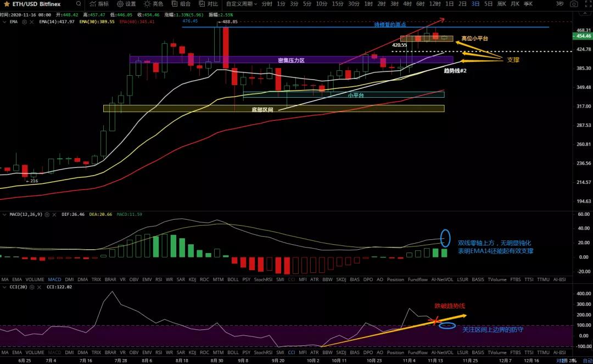Viewport: 593px width, 364px height.
Task: Open the 自定义周期 custom period dropdown
Action: coord(240,4)
